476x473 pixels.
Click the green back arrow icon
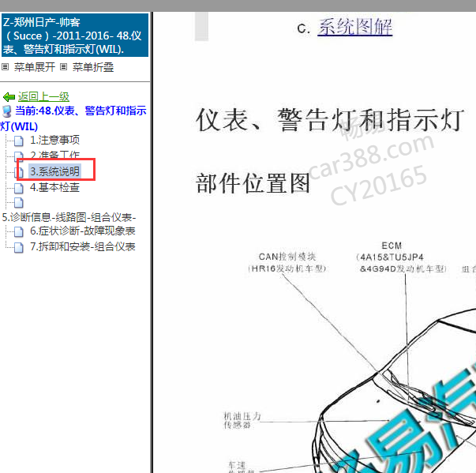point(9,97)
